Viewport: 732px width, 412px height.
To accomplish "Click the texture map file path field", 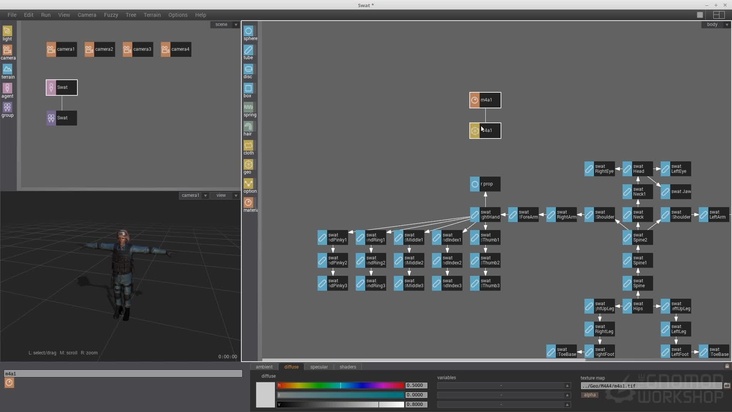I will click(x=650, y=386).
